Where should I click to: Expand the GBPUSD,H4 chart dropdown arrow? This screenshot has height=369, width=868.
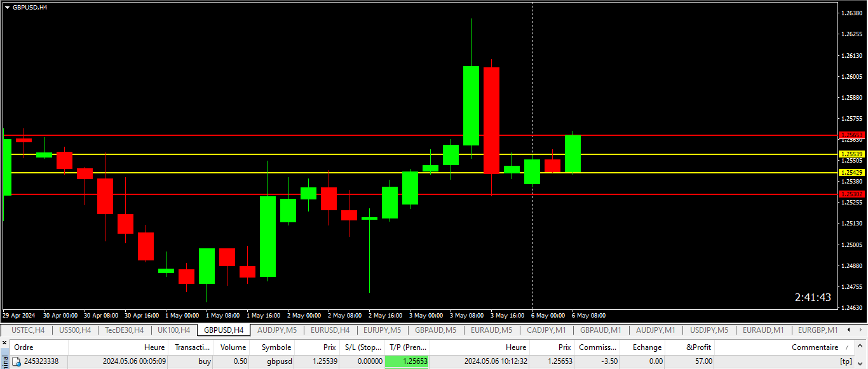pyautogui.click(x=7, y=7)
